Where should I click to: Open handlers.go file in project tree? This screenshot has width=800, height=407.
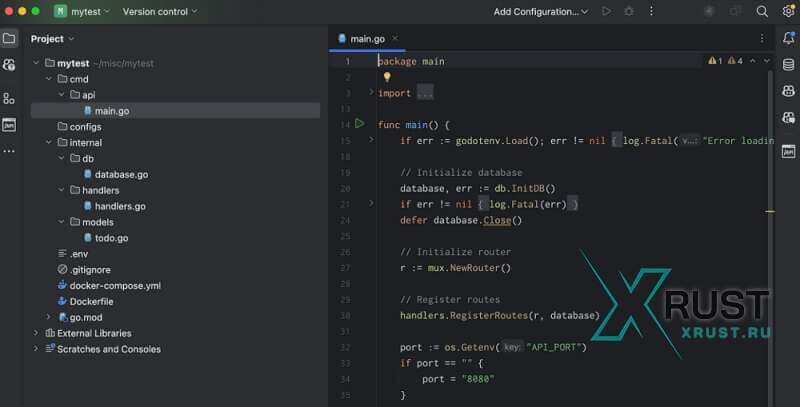tap(120, 206)
